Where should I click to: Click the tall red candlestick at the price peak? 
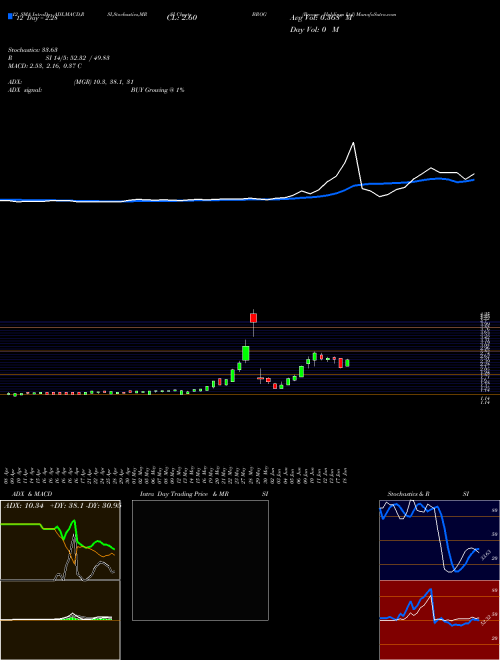[253, 318]
